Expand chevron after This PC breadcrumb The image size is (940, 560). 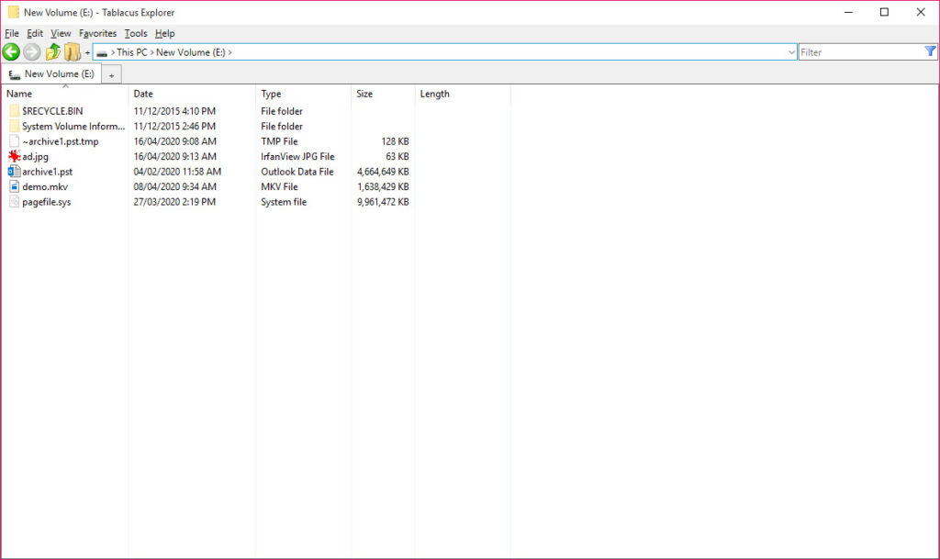tap(151, 52)
